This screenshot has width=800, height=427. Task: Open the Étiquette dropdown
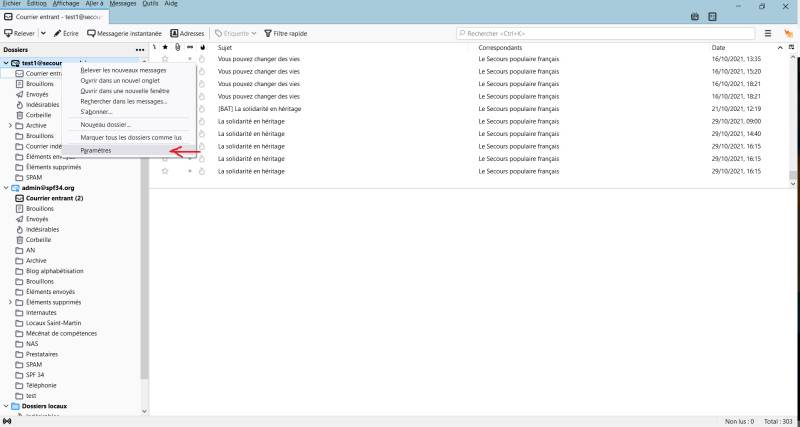pyautogui.click(x=254, y=34)
